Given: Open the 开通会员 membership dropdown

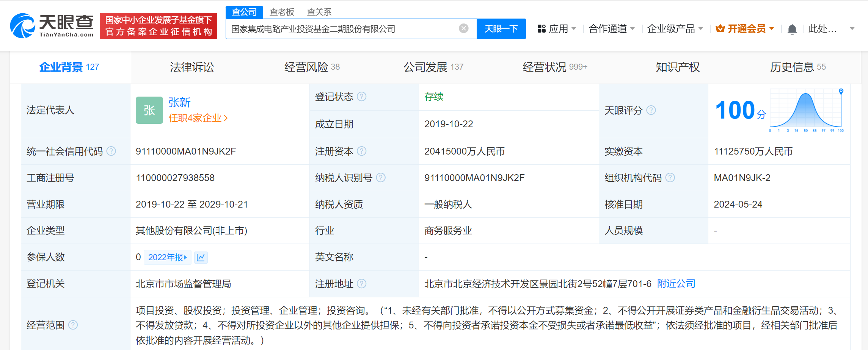Looking at the screenshot, I should click(x=745, y=29).
